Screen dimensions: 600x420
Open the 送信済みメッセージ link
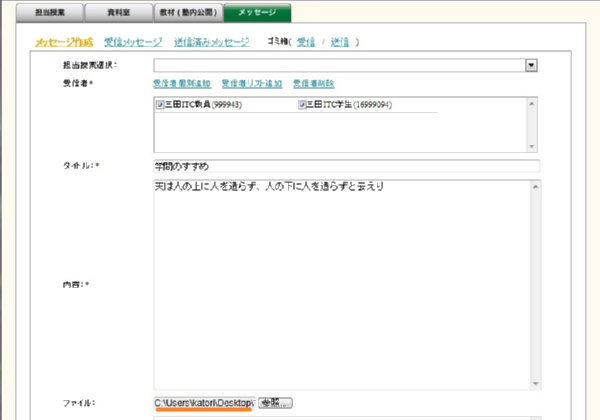(x=211, y=42)
